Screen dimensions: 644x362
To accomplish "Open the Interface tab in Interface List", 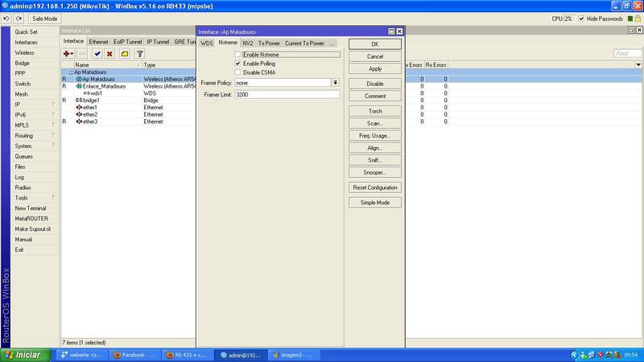I will 73,42.
